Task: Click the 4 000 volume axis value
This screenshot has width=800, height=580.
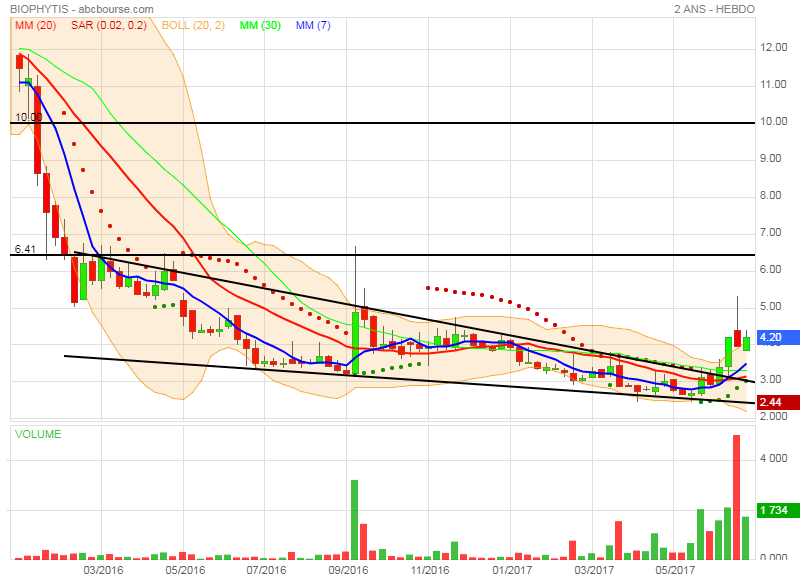Action: click(x=773, y=458)
